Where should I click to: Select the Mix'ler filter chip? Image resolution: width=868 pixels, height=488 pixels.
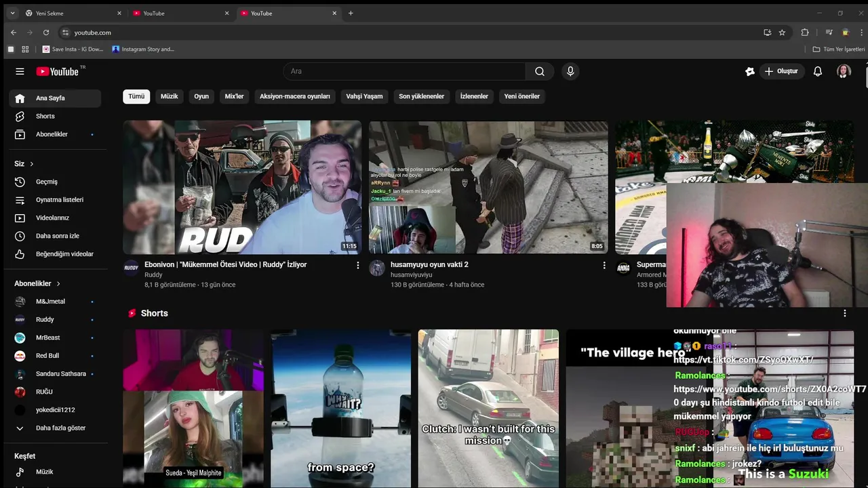click(234, 96)
